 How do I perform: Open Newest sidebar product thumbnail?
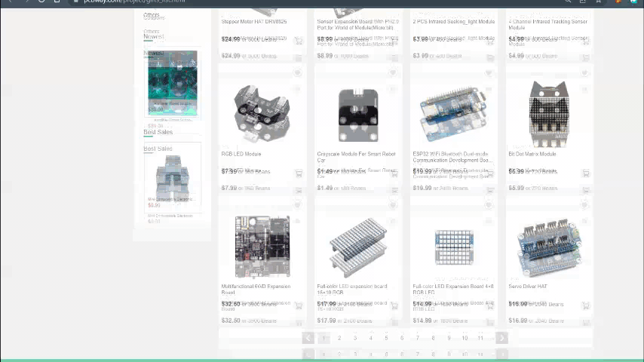click(173, 84)
